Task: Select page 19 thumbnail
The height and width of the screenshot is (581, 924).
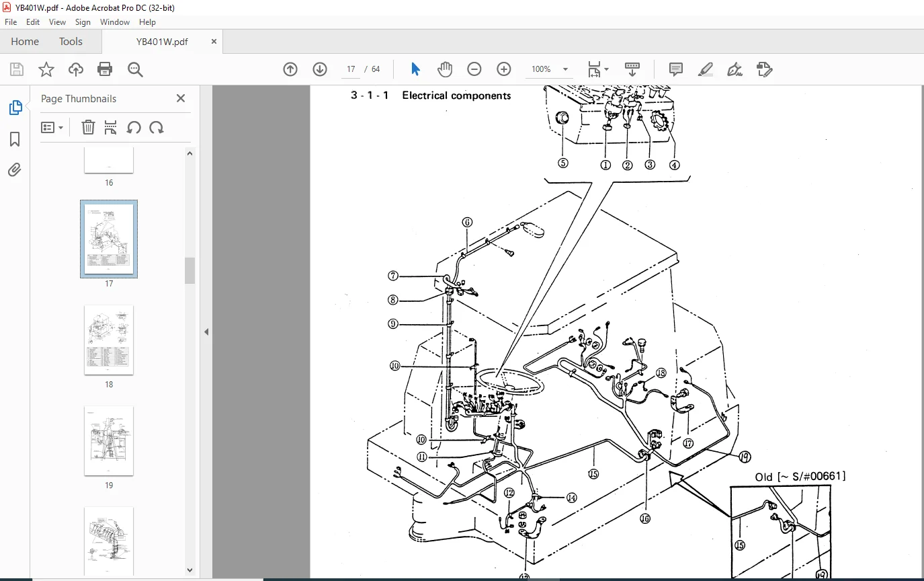Action: (109, 441)
